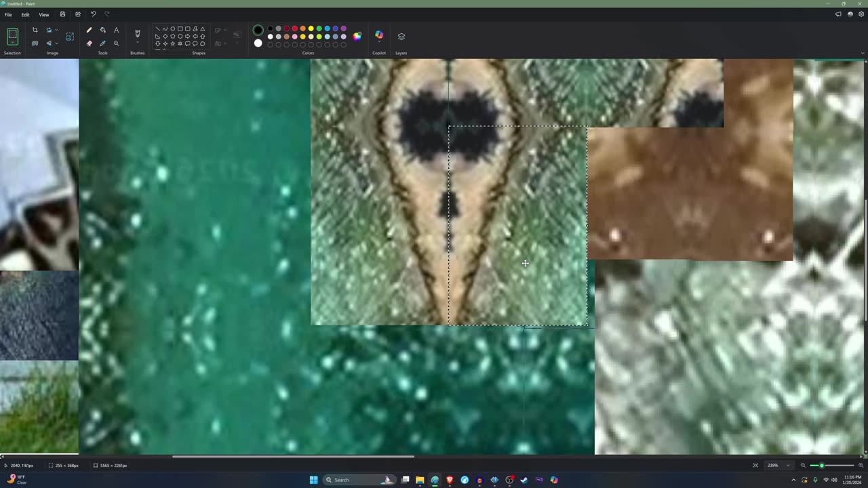Show hidden system tray icons
Screen dimensions: 868x488
click(x=793, y=480)
